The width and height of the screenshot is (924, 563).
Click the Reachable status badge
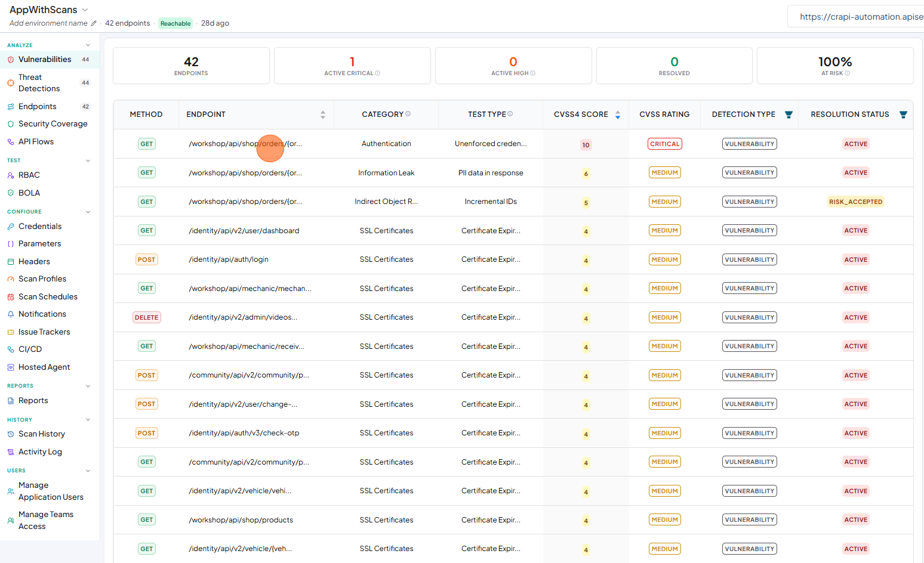point(175,23)
